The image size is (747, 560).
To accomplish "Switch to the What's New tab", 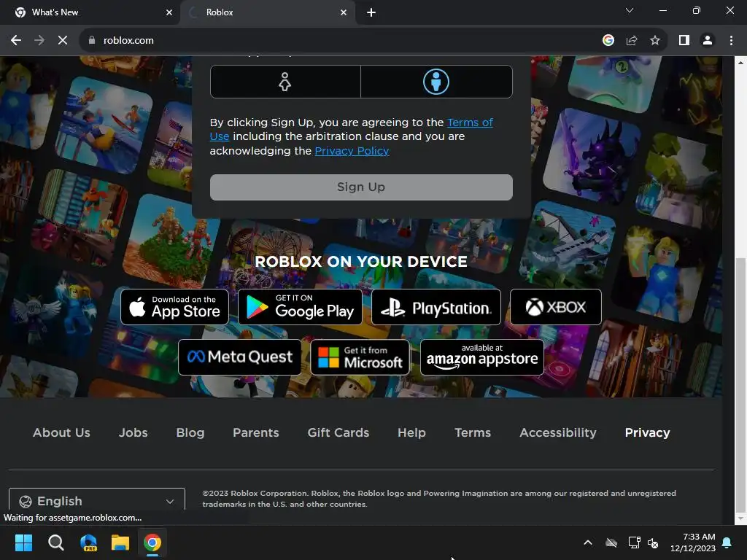I will click(x=90, y=12).
